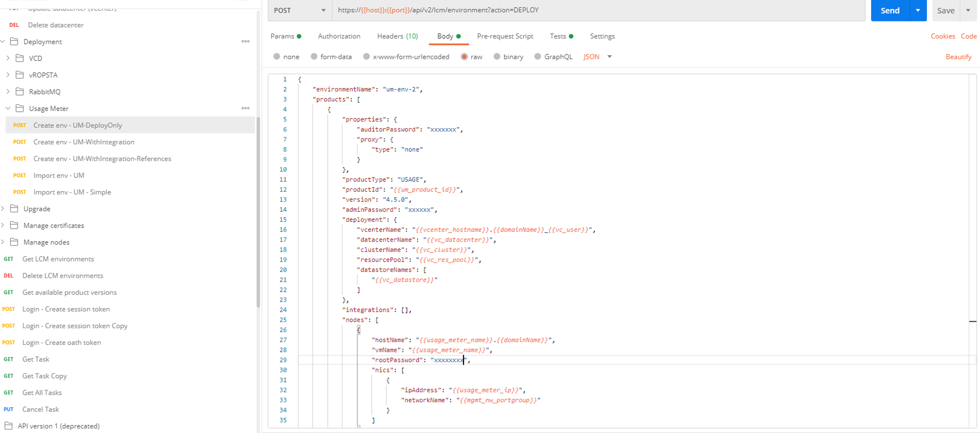
Task: Click the Manage certificates folder icon
Action: pos(14,225)
